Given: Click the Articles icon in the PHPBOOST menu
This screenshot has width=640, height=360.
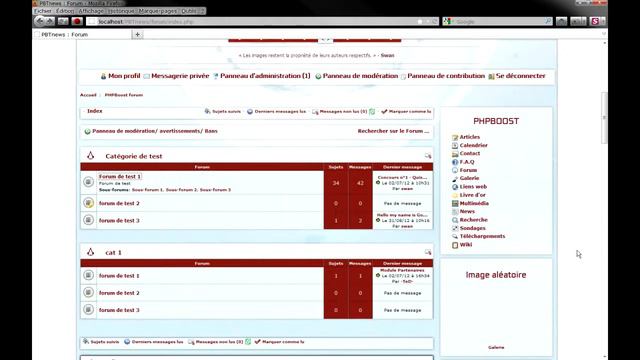Looking at the screenshot, I should pos(455,138).
